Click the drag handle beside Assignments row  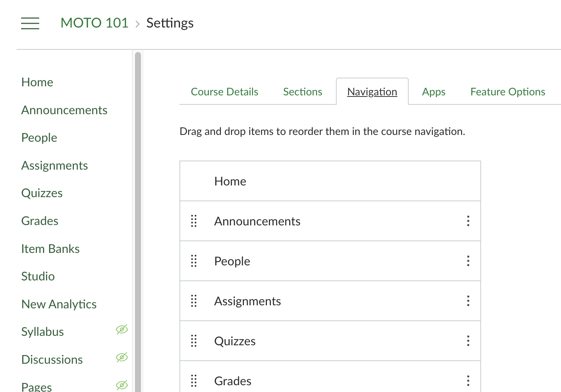[194, 301]
